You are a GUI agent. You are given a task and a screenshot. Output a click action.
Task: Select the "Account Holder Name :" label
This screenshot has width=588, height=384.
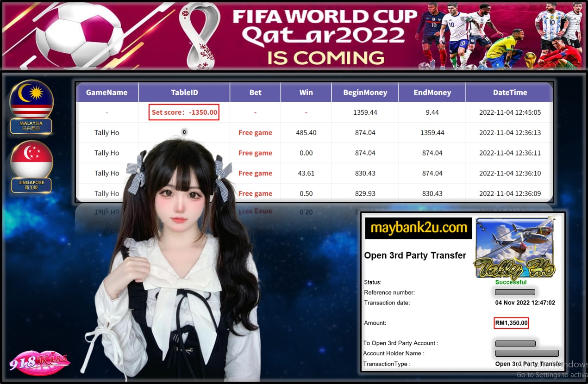(x=394, y=353)
